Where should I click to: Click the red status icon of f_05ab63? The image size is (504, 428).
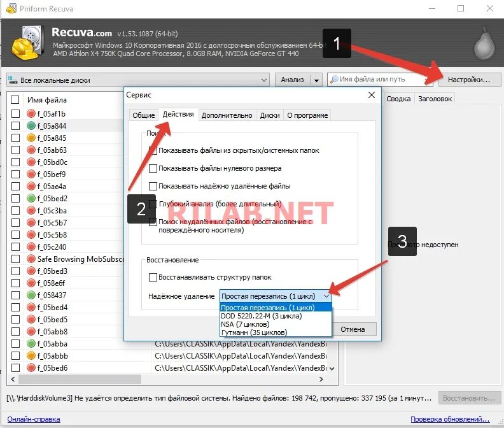tap(31, 150)
